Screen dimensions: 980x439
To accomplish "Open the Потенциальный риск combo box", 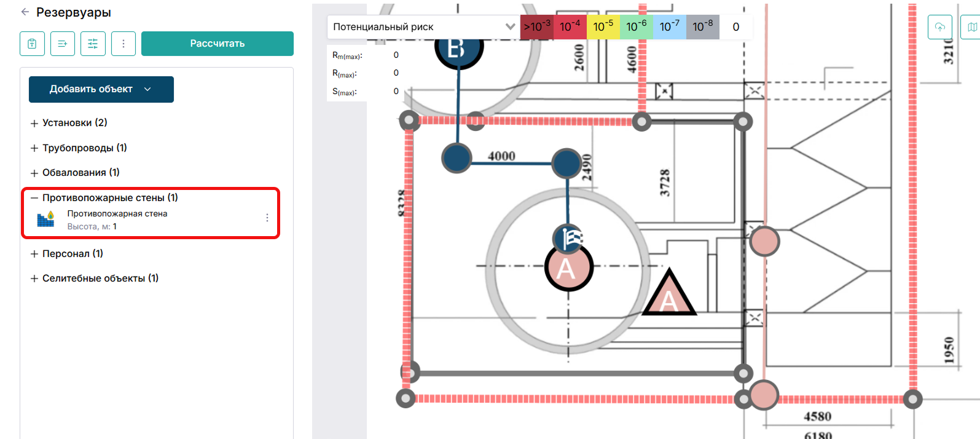I will coord(424,27).
